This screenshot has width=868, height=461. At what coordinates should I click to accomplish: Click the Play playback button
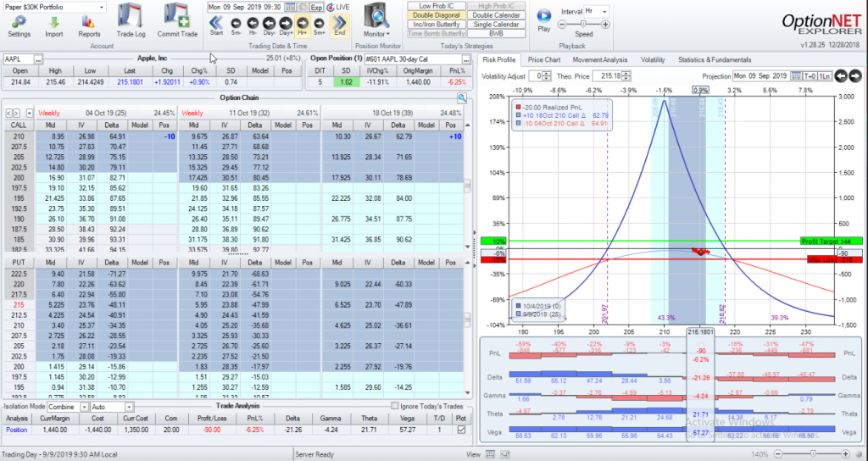(x=544, y=15)
